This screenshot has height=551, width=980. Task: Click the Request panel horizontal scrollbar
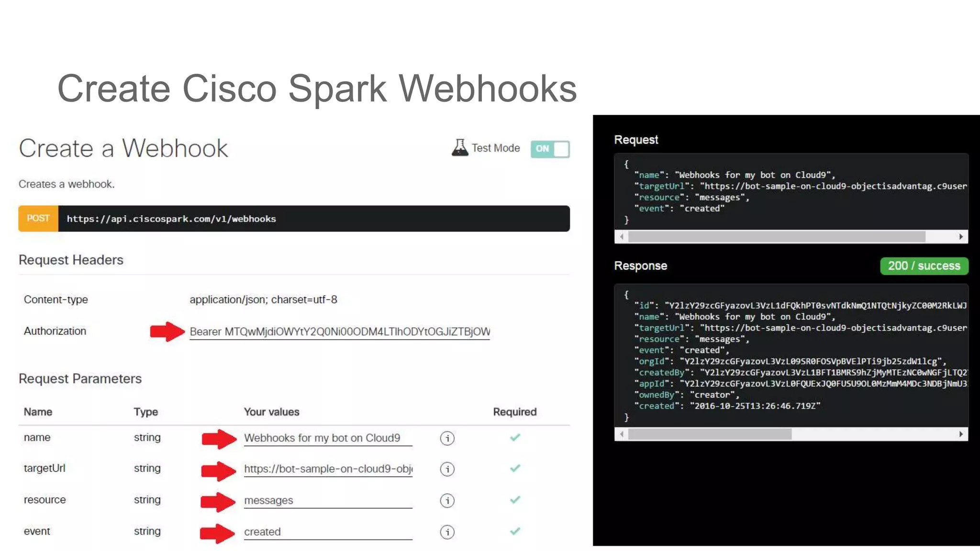coord(776,237)
